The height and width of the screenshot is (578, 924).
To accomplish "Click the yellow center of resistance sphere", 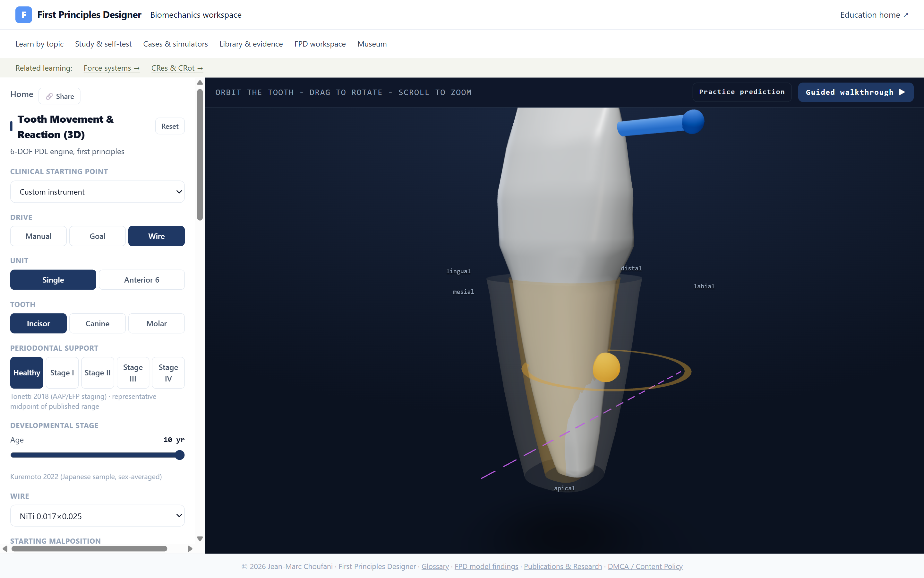I will [606, 367].
